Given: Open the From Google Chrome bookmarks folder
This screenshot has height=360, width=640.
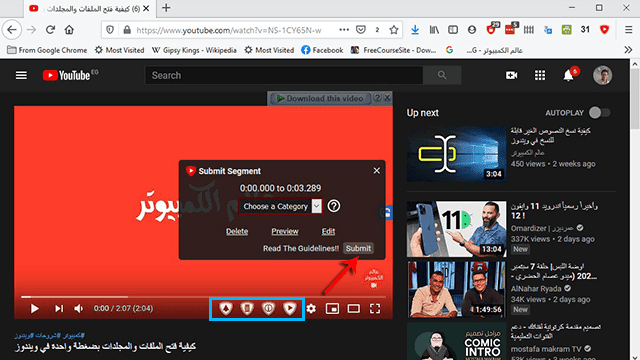Looking at the screenshot, I should pos(47,50).
